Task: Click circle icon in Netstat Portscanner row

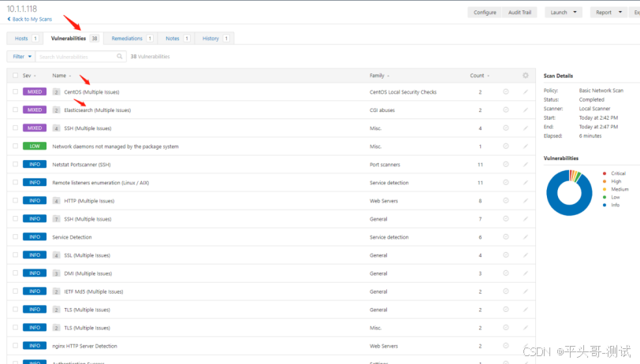Action: tap(506, 164)
